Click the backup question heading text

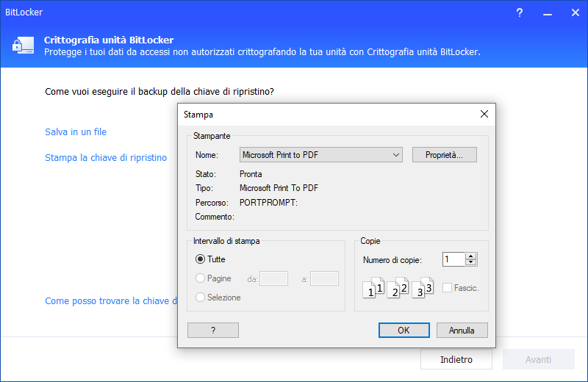coord(159,92)
